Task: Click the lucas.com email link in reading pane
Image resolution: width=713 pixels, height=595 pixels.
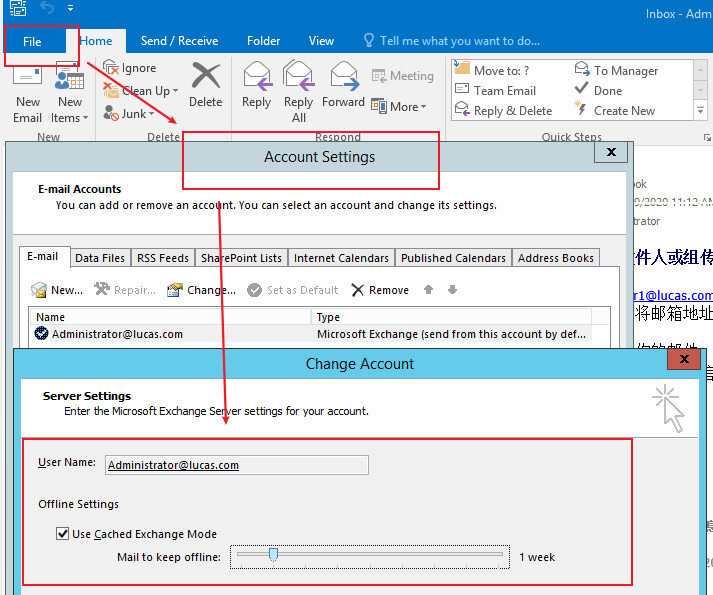Action: [673, 295]
